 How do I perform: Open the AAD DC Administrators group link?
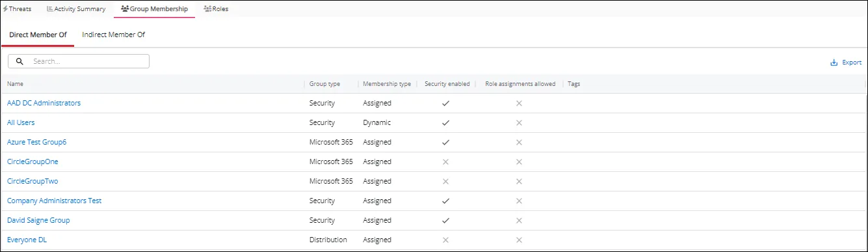pos(44,103)
